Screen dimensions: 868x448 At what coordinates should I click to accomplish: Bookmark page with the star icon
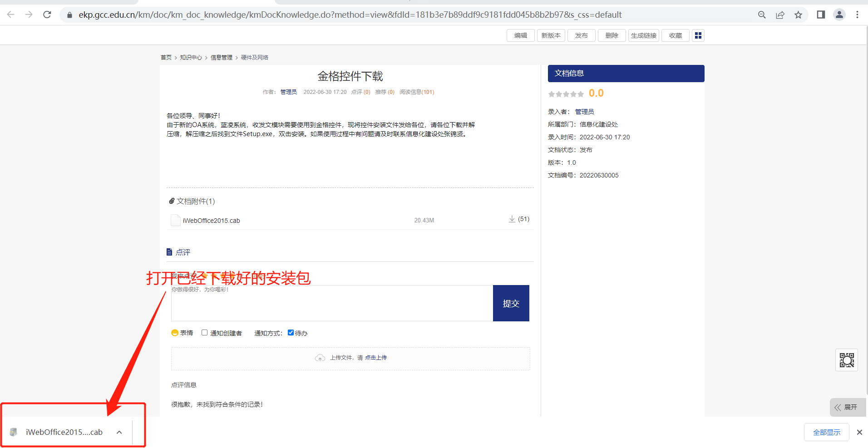coord(798,15)
